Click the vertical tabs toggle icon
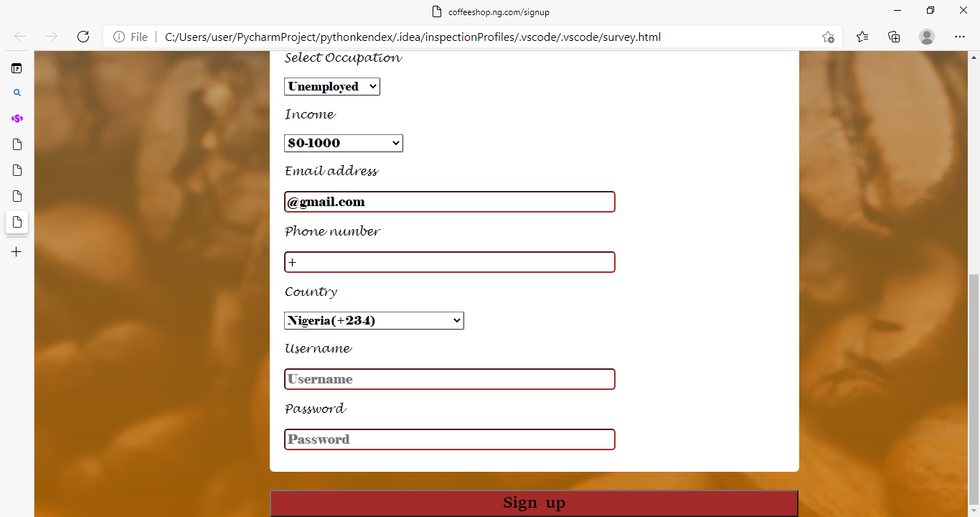This screenshot has height=517, width=980. (17, 68)
